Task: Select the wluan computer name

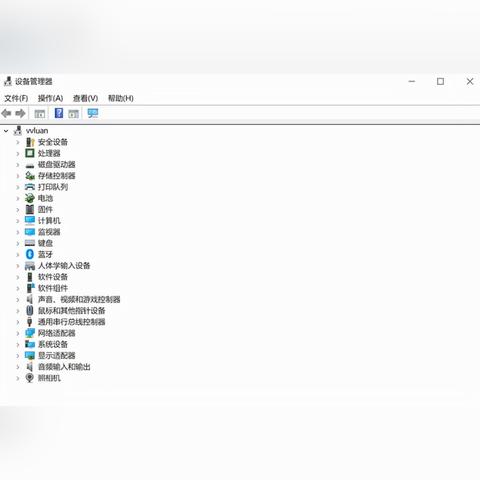Action: click(x=37, y=131)
